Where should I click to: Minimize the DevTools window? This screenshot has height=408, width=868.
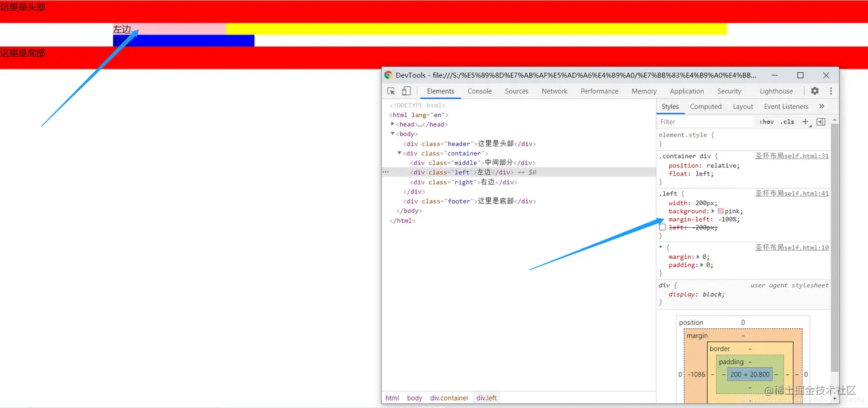pos(774,75)
